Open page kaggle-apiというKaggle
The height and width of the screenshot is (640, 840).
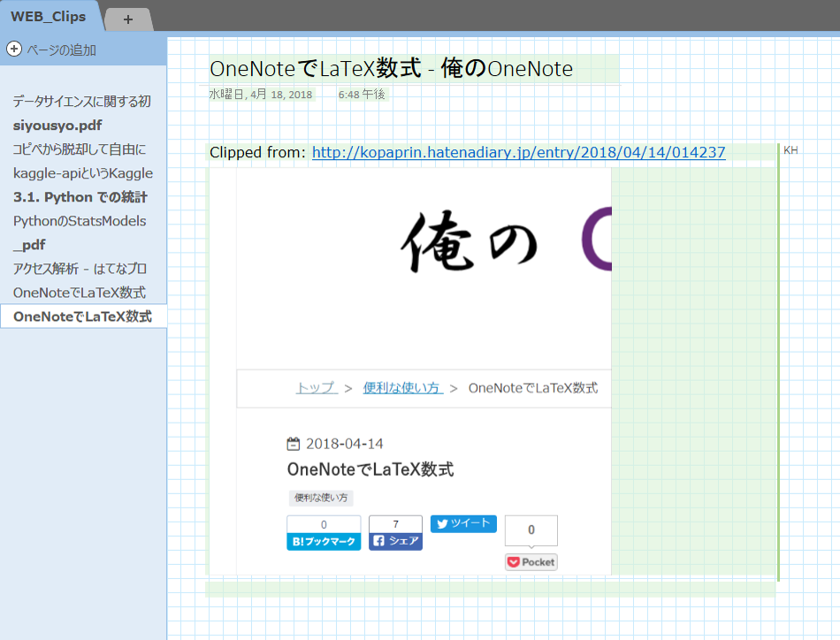83,173
